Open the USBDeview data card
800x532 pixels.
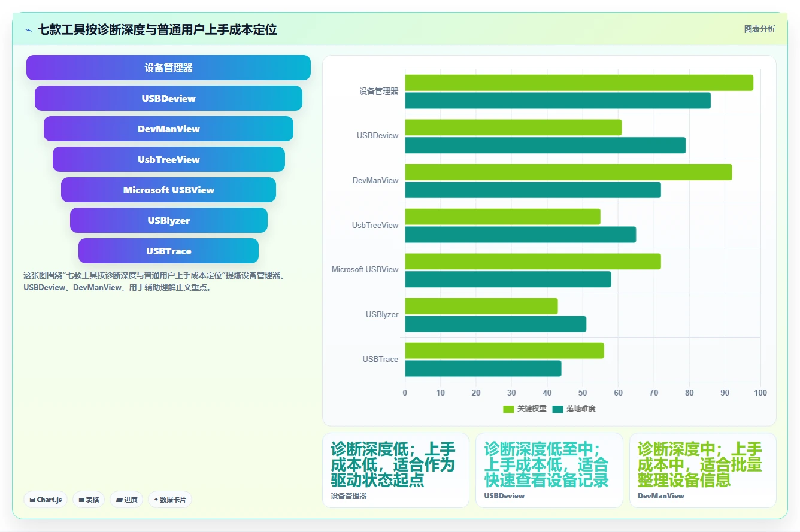click(x=549, y=470)
